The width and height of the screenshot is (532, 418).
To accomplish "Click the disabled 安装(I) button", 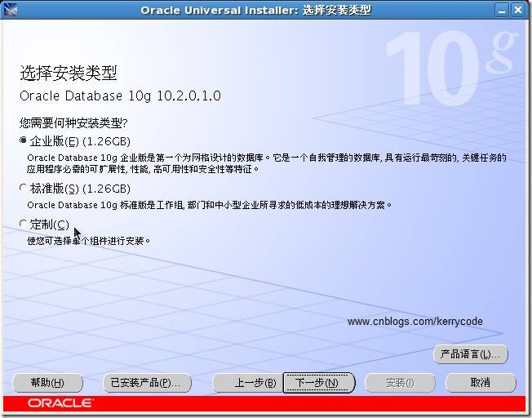I will coord(400,383).
